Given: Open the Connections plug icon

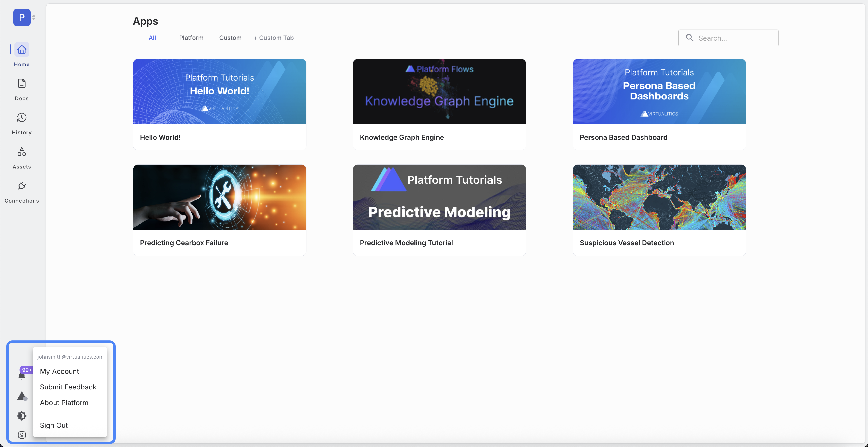Looking at the screenshot, I should tap(22, 186).
